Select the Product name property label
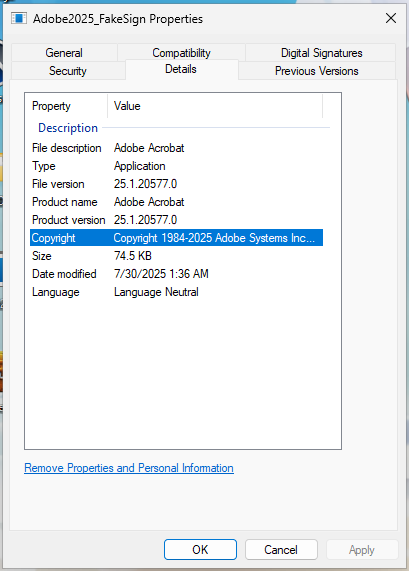409x571 pixels. (65, 202)
